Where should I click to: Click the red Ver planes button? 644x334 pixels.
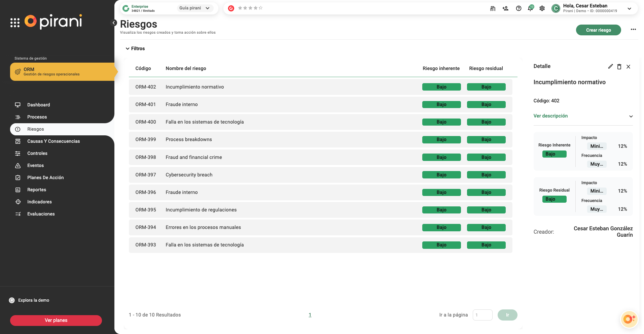[56, 320]
